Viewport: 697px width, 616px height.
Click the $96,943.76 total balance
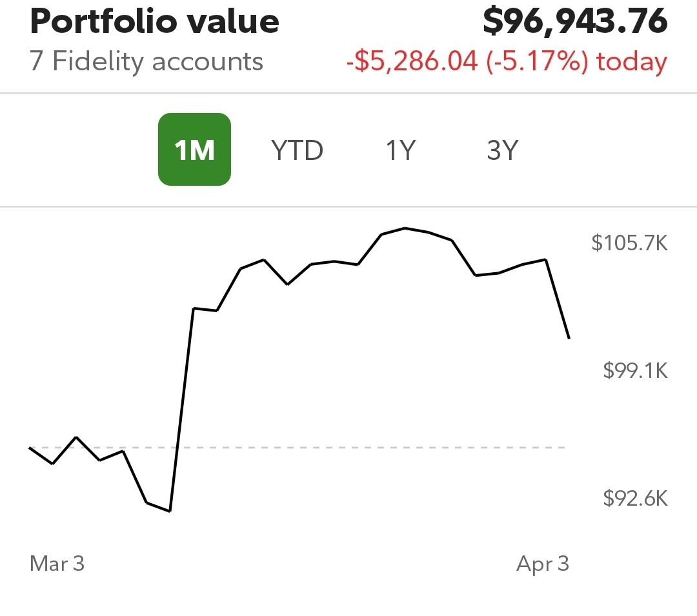click(574, 22)
